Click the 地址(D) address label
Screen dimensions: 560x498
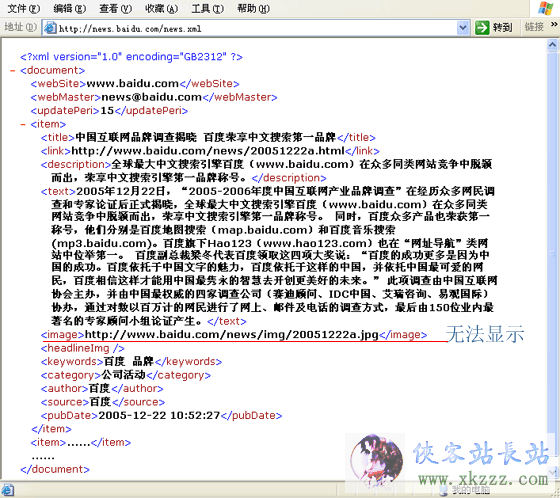(20, 27)
